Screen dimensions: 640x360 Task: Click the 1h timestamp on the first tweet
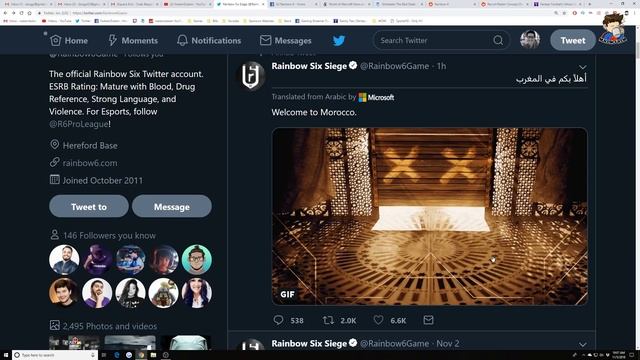tap(442, 66)
